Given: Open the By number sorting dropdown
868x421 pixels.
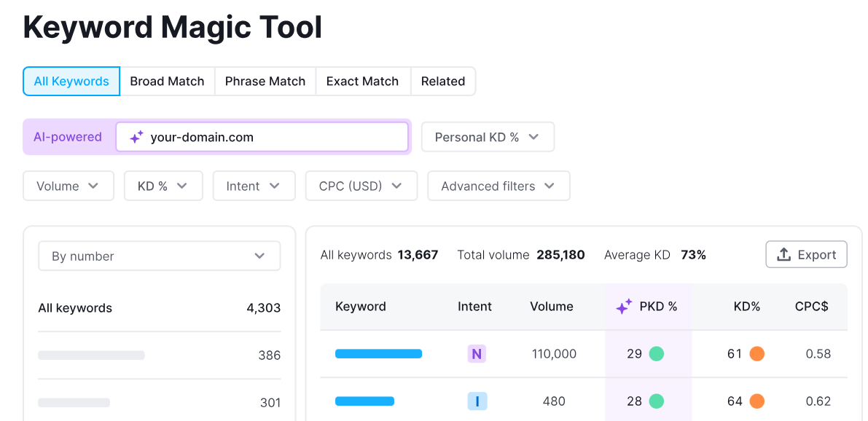Looking at the screenshot, I should click(x=160, y=256).
